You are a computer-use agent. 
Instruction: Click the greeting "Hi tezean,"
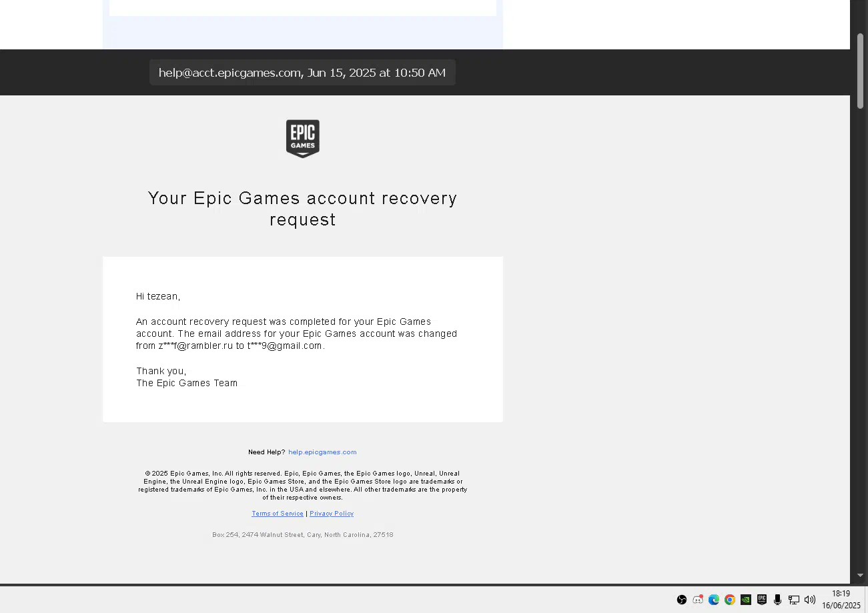click(x=158, y=296)
